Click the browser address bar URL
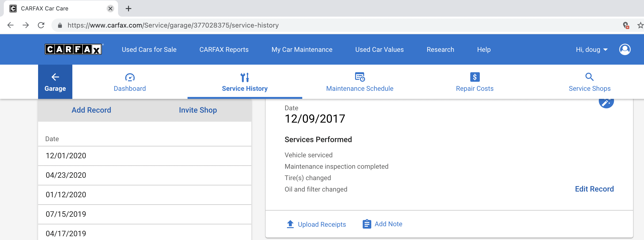644x240 pixels. coord(173,25)
